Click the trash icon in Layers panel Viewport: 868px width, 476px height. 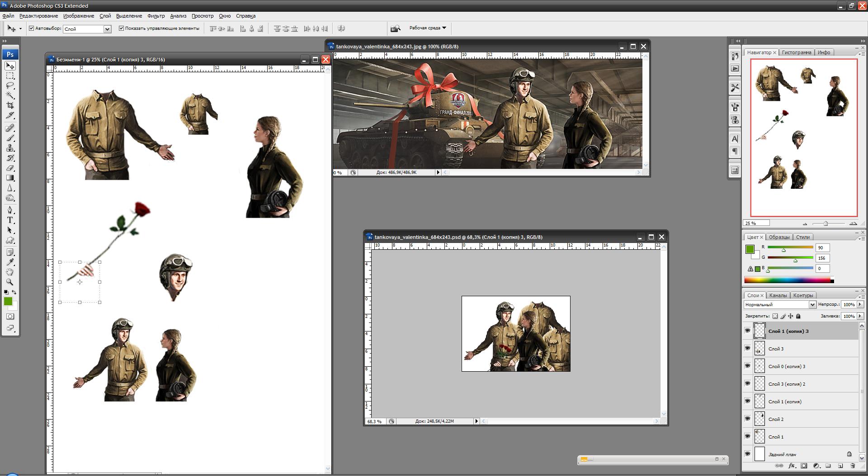pos(853,466)
